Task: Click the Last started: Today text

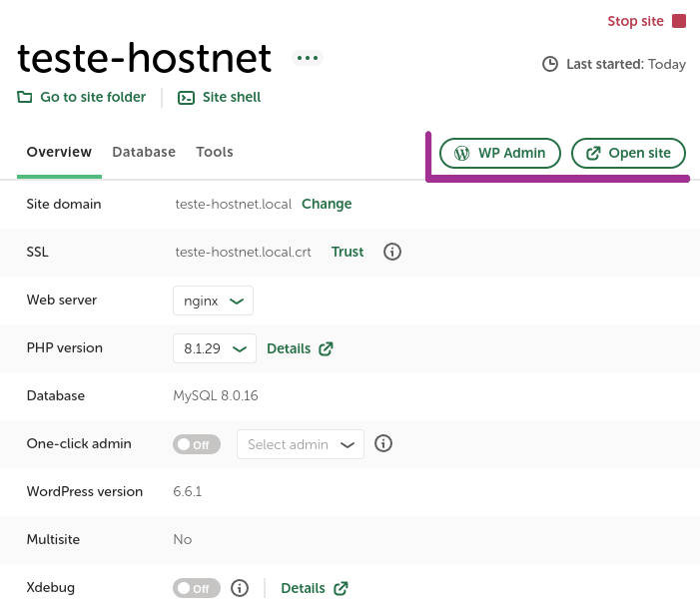Action: tap(626, 64)
